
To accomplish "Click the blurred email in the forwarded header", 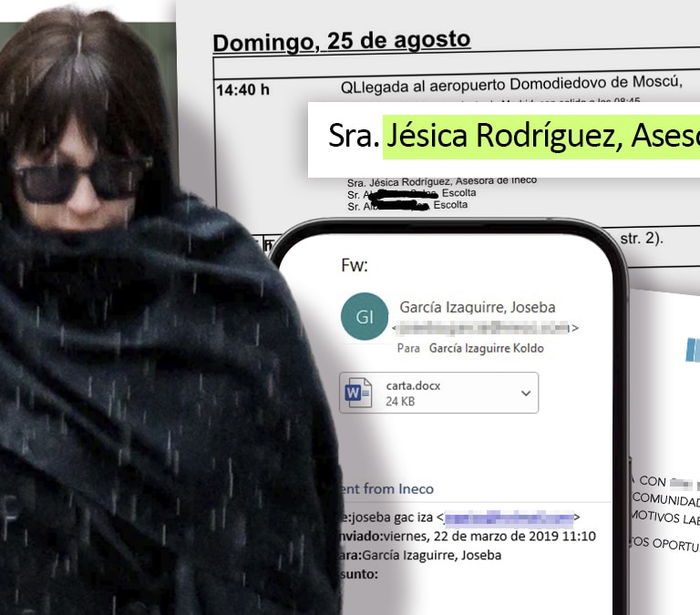I will click(x=508, y=518).
